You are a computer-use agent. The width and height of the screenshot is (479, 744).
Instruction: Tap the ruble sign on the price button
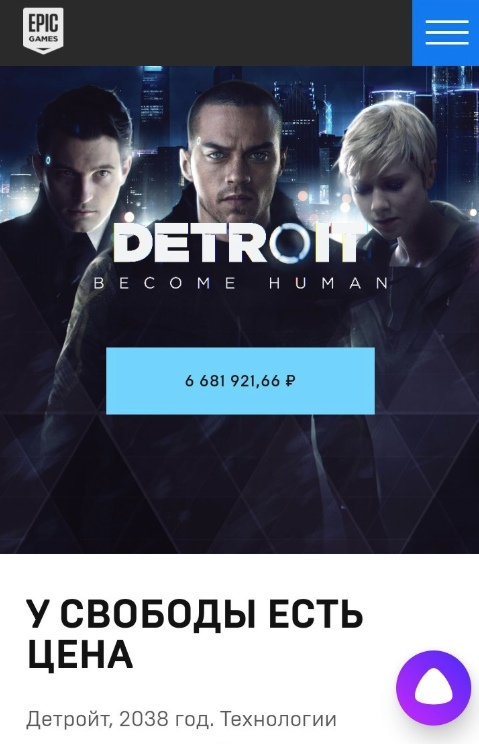click(291, 381)
